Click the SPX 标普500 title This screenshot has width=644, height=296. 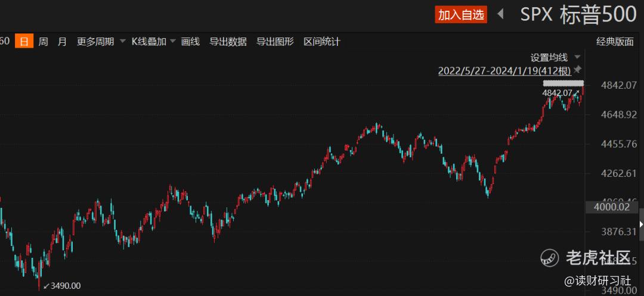coord(578,15)
